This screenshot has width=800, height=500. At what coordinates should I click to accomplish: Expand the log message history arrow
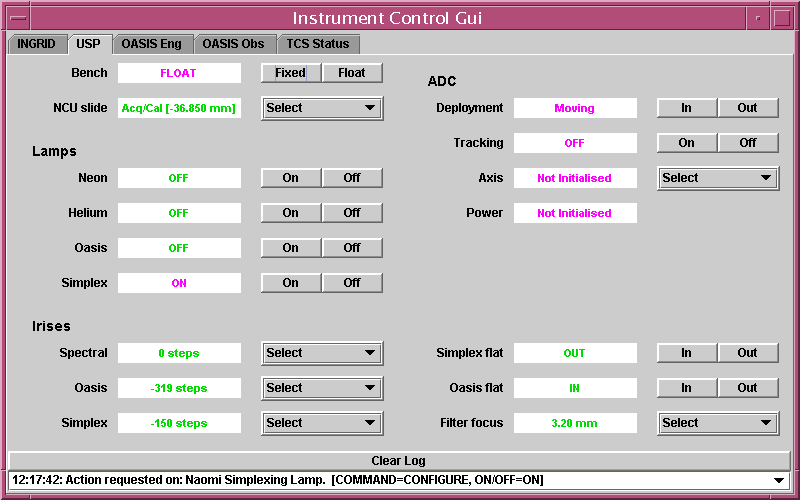779,481
